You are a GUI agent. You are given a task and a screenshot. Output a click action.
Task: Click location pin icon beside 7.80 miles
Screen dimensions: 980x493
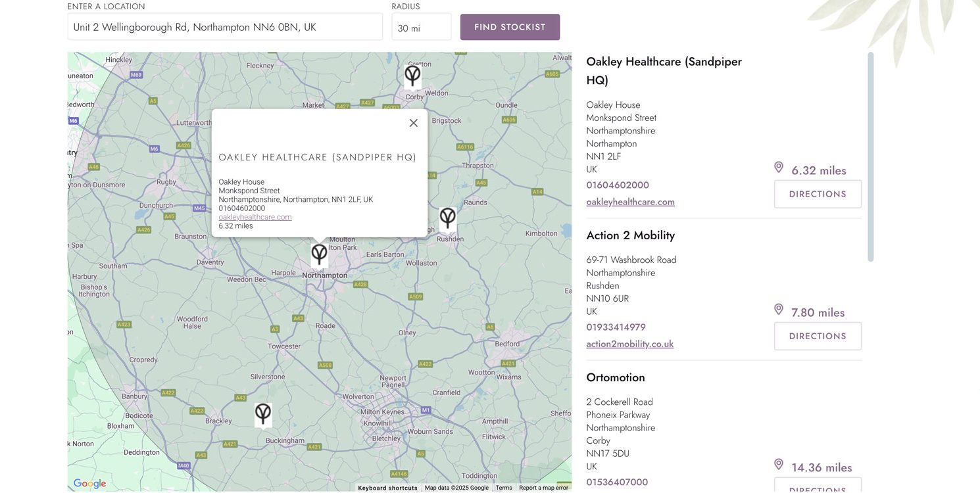[779, 310]
